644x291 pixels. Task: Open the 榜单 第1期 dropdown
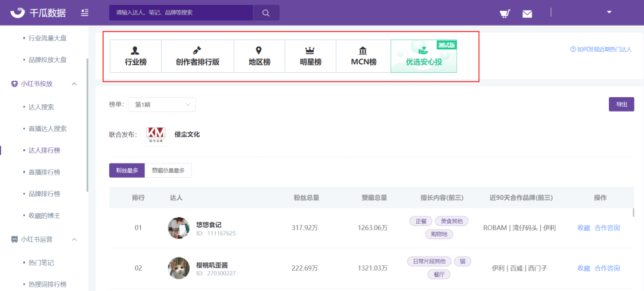pos(162,105)
